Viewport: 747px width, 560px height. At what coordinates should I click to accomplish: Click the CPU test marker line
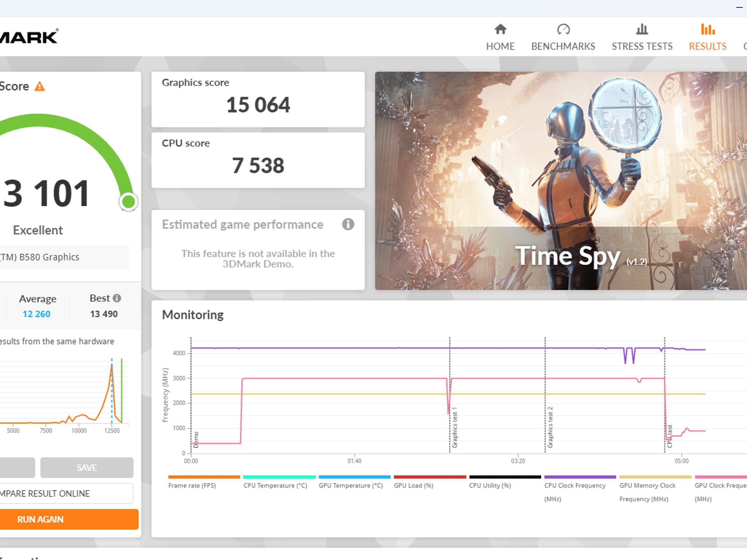[x=665, y=395]
